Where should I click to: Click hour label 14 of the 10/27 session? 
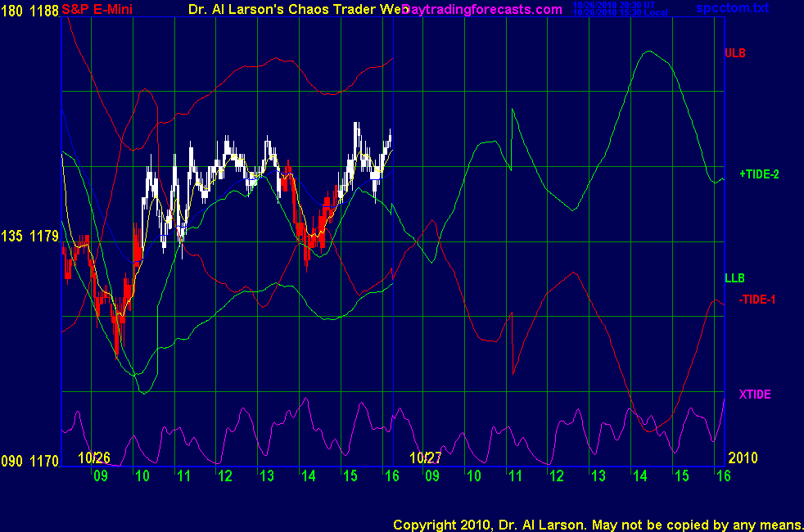pyautogui.click(x=640, y=476)
